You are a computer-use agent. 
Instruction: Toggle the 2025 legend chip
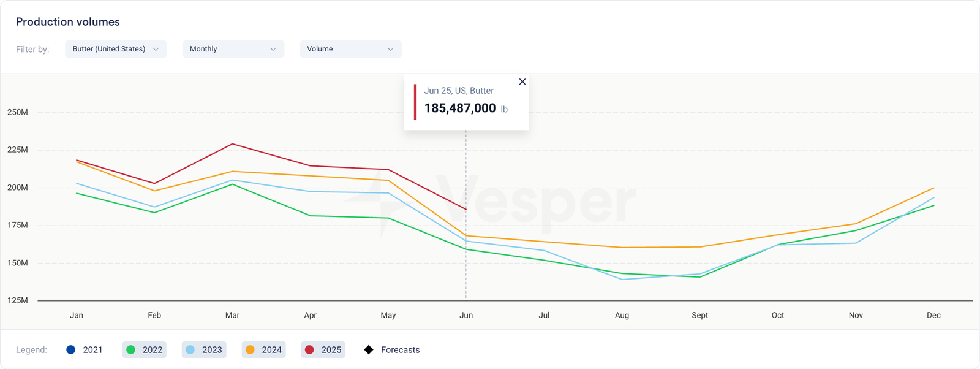tap(323, 350)
